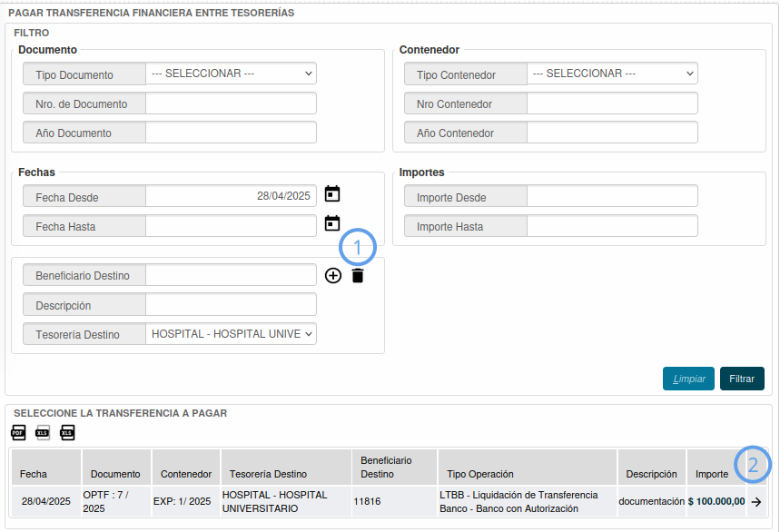780x532 pixels.
Task: Open the Fecha Desde calendar picker
Action: 332,194
